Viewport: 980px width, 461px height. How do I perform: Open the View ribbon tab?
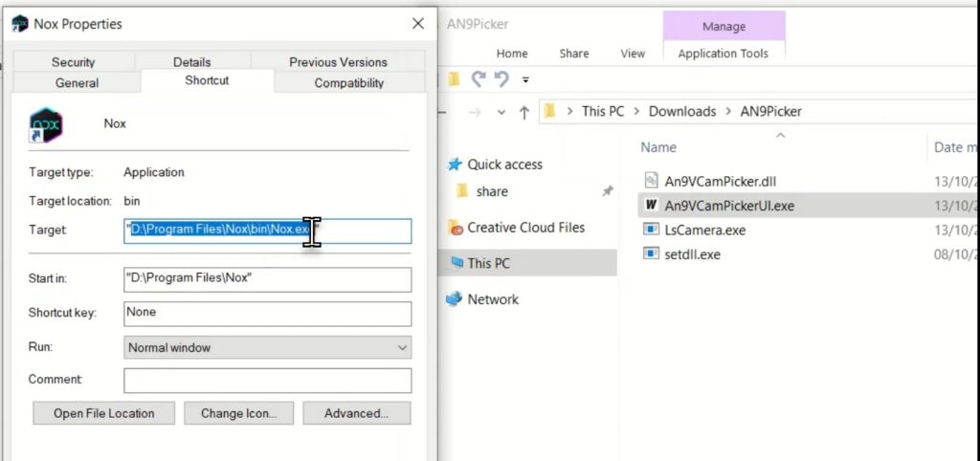tap(633, 54)
